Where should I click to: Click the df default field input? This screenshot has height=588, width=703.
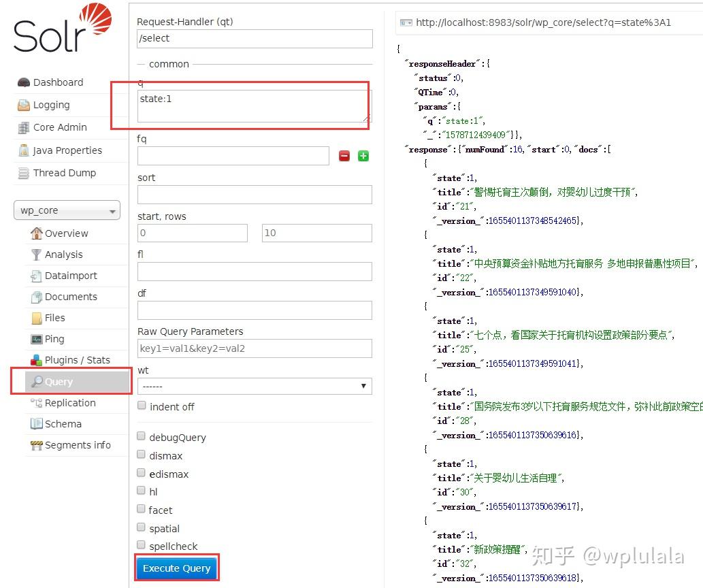pyautogui.click(x=255, y=310)
